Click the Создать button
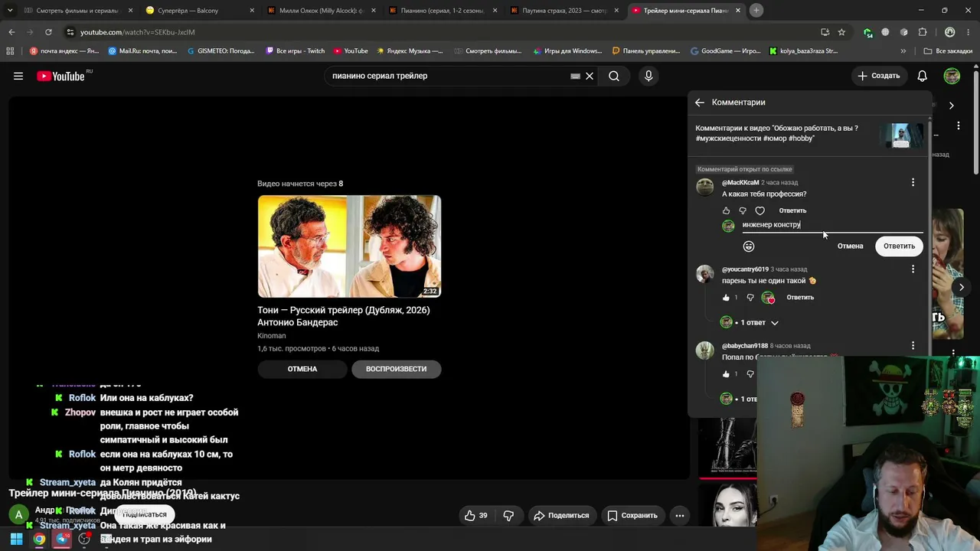 tap(879, 76)
